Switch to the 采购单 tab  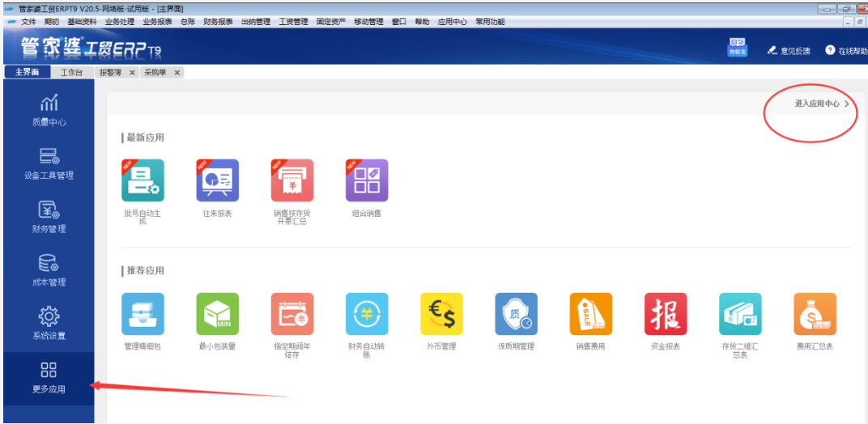155,73
